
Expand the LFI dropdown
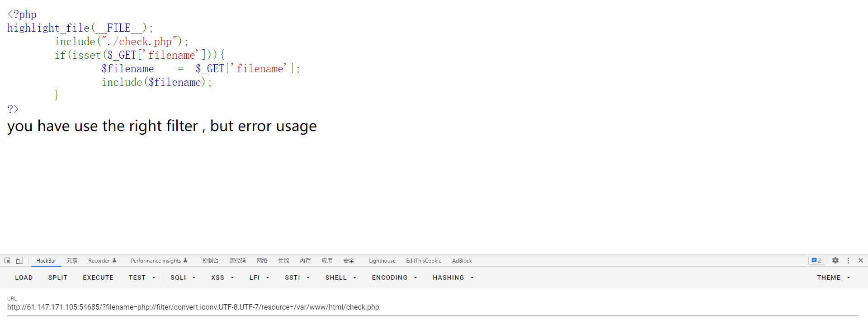tap(259, 278)
